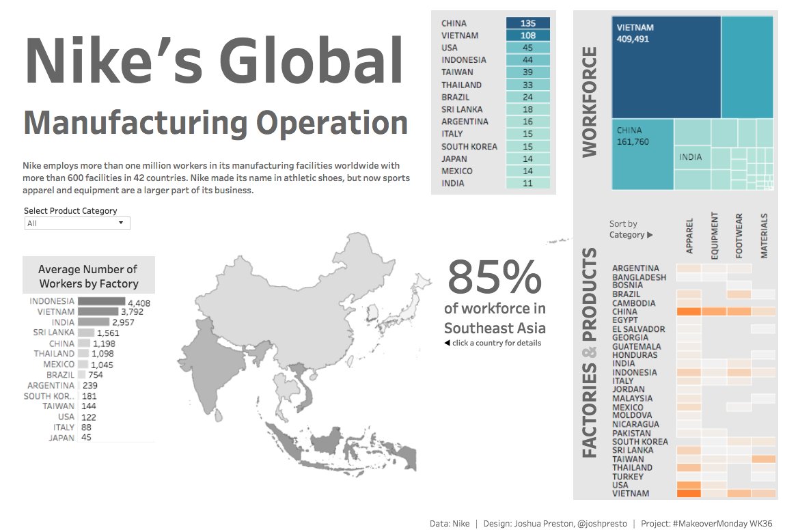798x532 pixels.
Task: Click the NICARAGUA row label in heatmap
Action: (635, 424)
